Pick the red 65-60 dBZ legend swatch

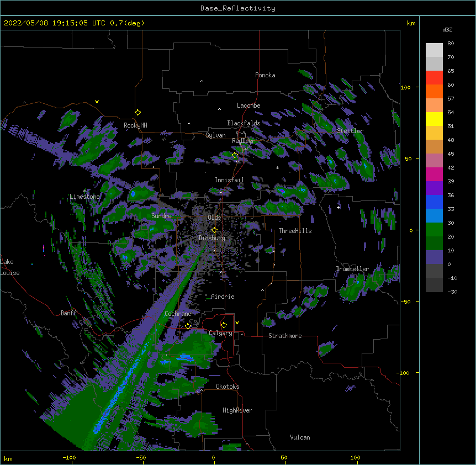click(434, 78)
